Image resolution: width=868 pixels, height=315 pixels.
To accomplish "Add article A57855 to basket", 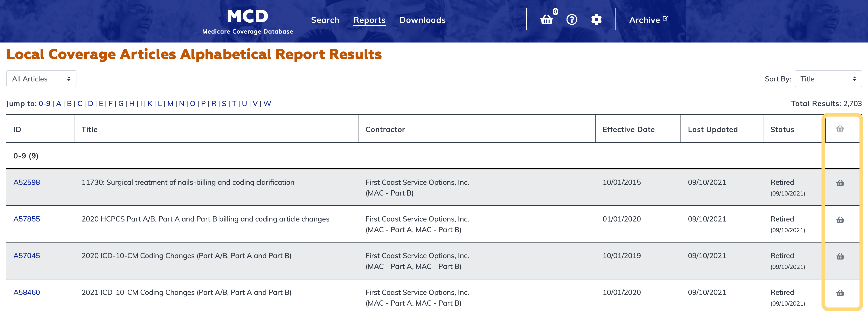I will point(840,220).
